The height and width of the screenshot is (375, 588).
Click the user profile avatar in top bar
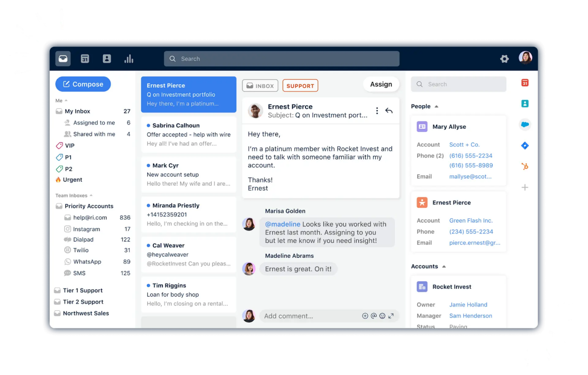(525, 58)
